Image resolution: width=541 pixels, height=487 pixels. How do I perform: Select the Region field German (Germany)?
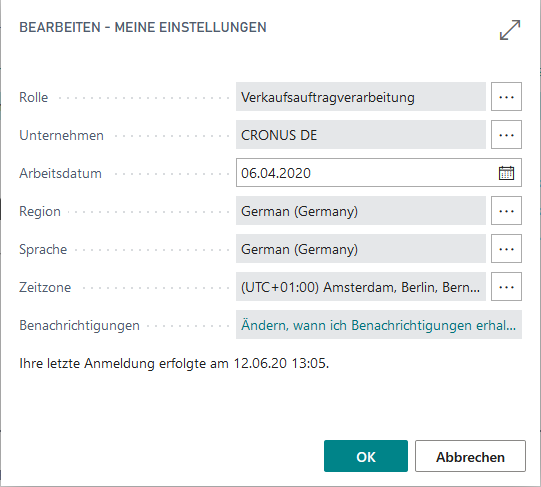[x=361, y=211]
